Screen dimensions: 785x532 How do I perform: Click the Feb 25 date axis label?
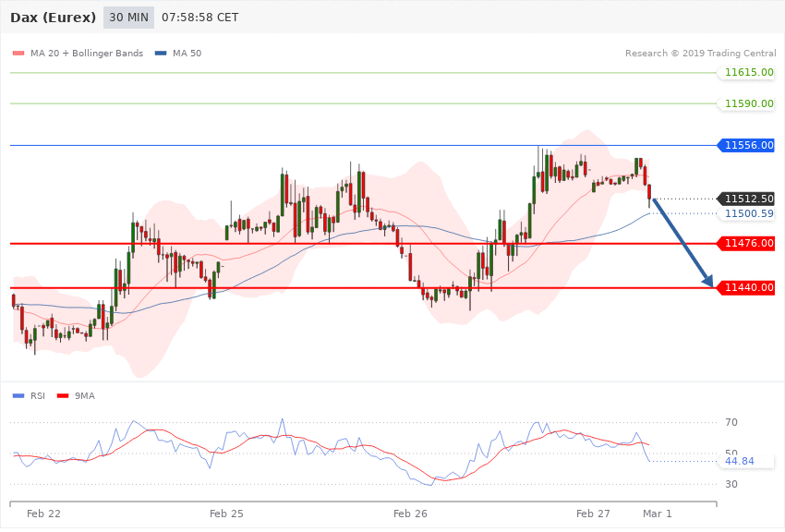coord(226,514)
